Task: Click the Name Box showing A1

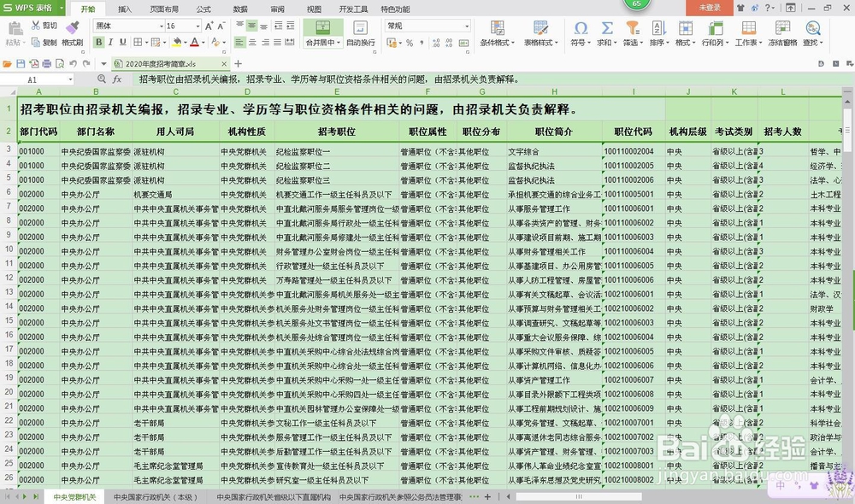Action: coord(38,79)
